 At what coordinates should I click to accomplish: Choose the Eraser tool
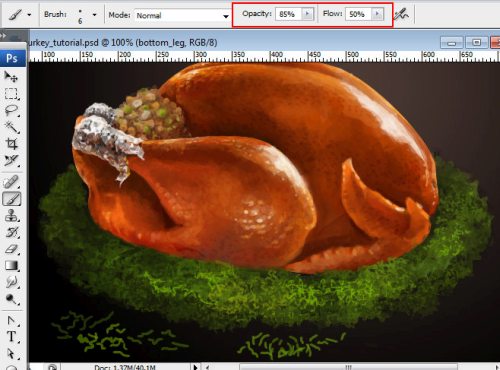(11, 249)
